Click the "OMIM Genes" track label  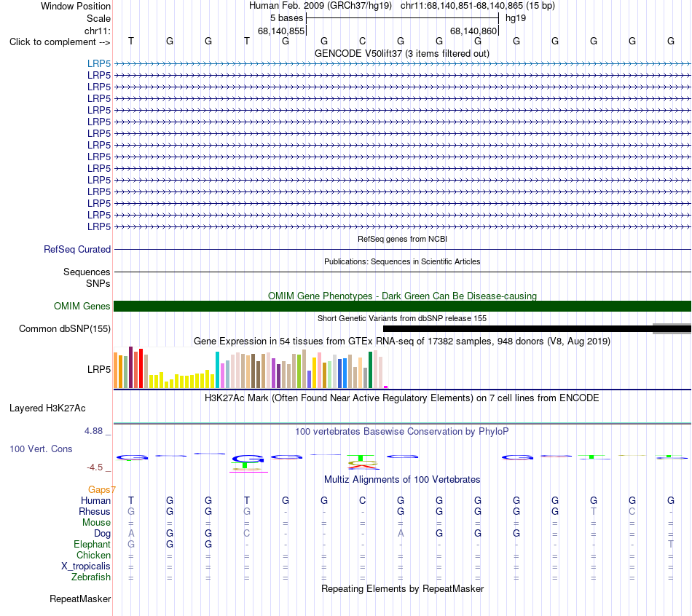click(x=82, y=307)
